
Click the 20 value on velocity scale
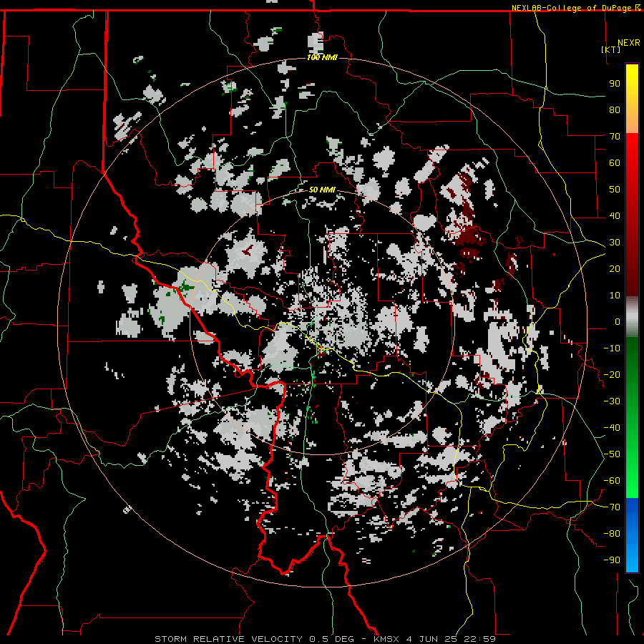pyautogui.click(x=615, y=269)
